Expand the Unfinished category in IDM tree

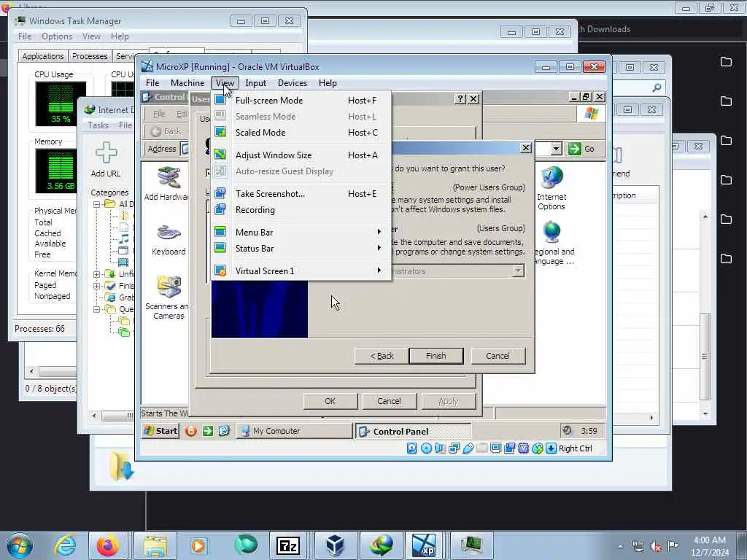(x=97, y=274)
